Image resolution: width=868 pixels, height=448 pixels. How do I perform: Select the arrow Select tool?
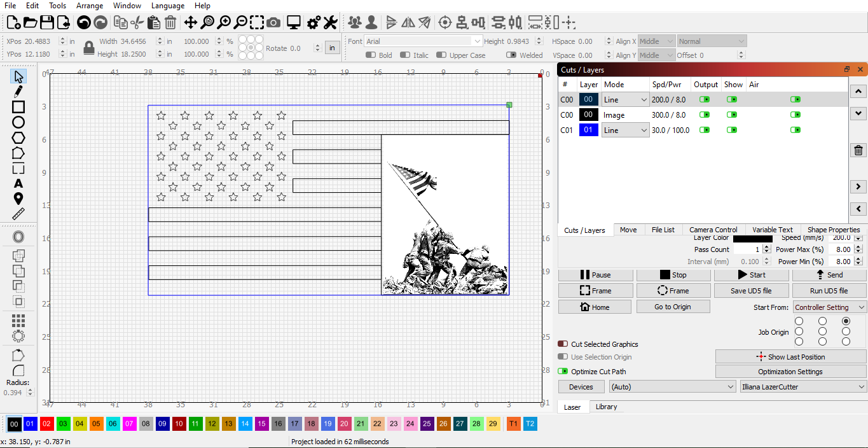pyautogui.click(x=18, y=76)
